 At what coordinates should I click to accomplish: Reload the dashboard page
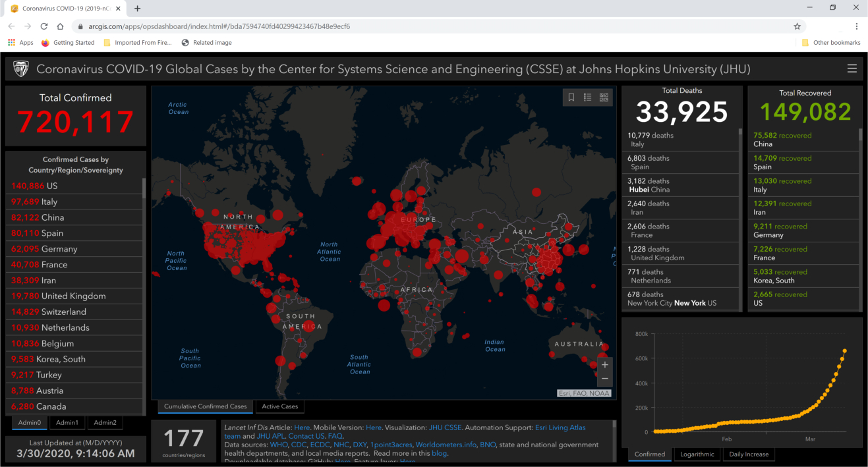coord(44,26)
